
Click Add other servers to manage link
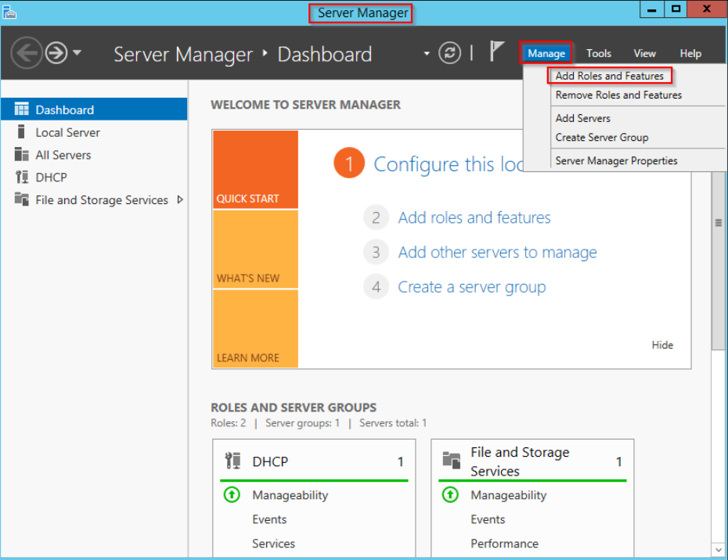tap(497, 252)
